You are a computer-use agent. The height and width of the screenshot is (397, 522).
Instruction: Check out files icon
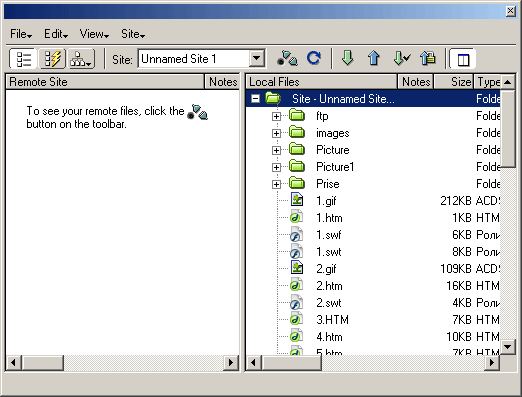click(401, 58)
